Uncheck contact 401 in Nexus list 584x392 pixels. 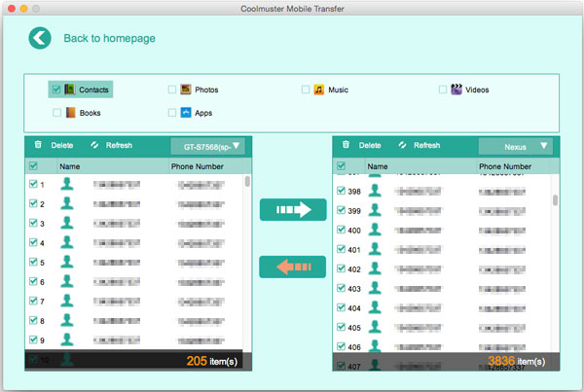341,249
